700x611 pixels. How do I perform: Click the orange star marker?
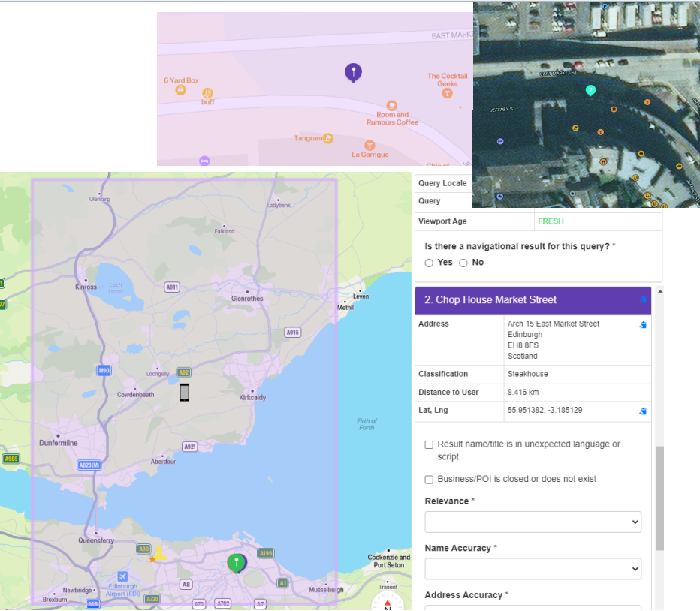(152, 559)
